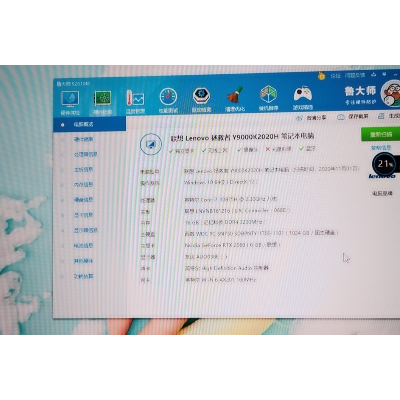The height and width of the screenshot is (400, 400).
Task: Click the 21% floating usage circle
Action: 385,164
